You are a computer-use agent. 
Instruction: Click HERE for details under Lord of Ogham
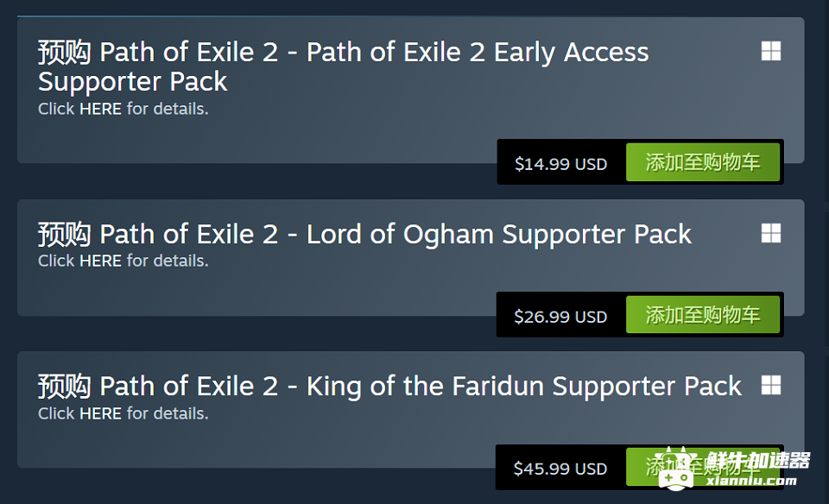pos(100,261)
